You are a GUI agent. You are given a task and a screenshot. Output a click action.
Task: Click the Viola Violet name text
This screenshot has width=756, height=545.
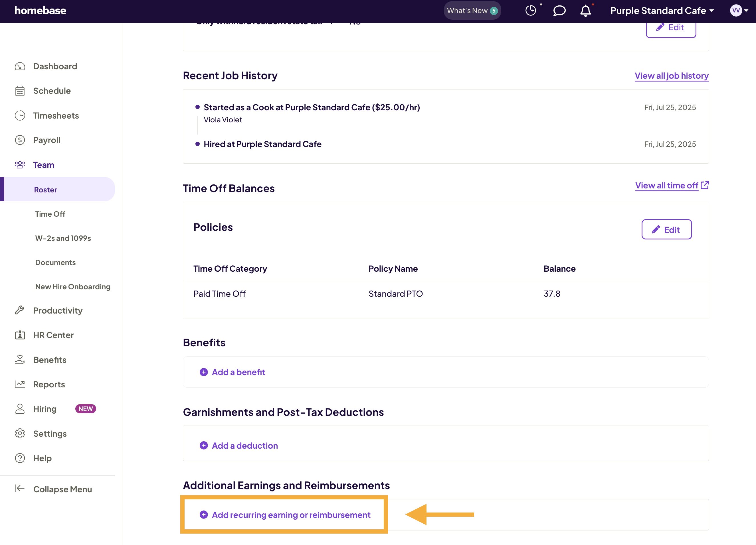point(223,120)
